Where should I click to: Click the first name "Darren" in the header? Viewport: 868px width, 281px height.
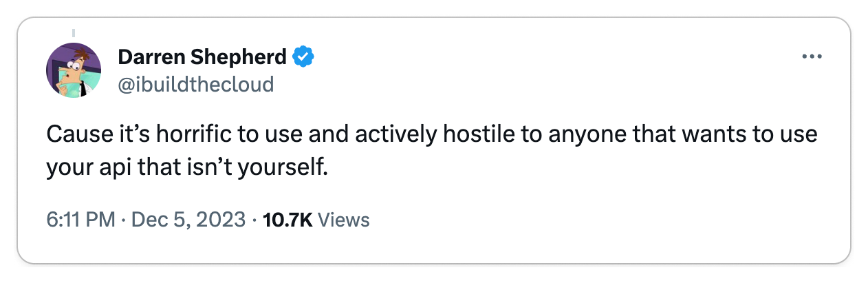tap(153, 57)
